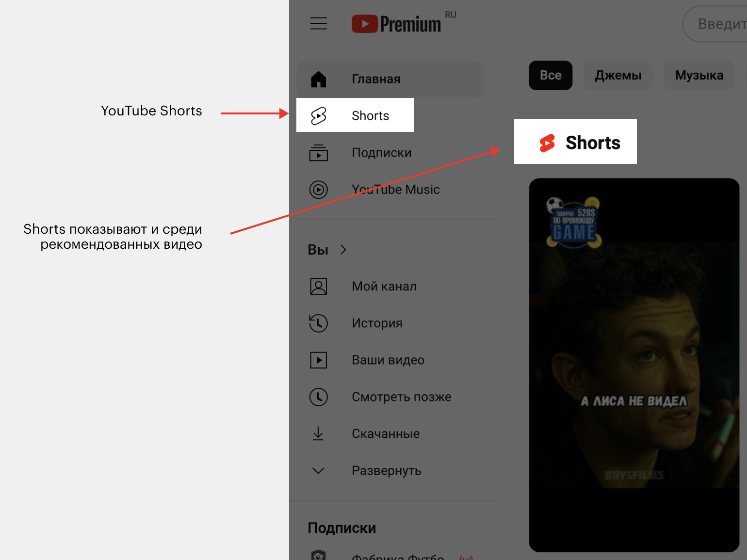747x560 pixels.
Task: Open the Shorts video thumbnail
Action: 634,365
